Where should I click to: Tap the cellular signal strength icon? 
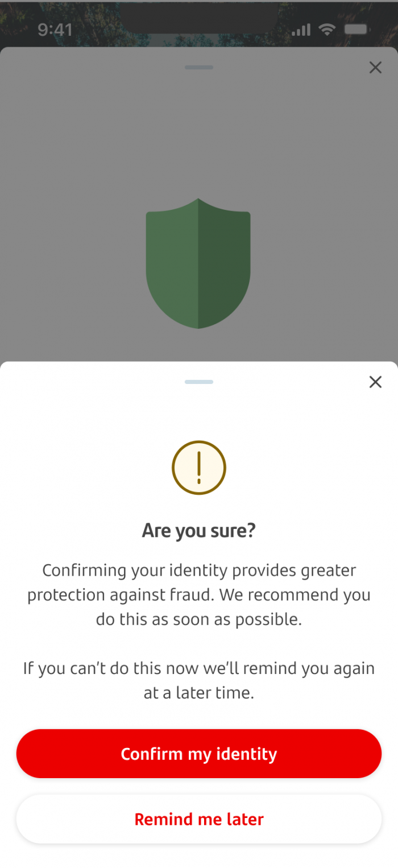(x=301, y=29)
